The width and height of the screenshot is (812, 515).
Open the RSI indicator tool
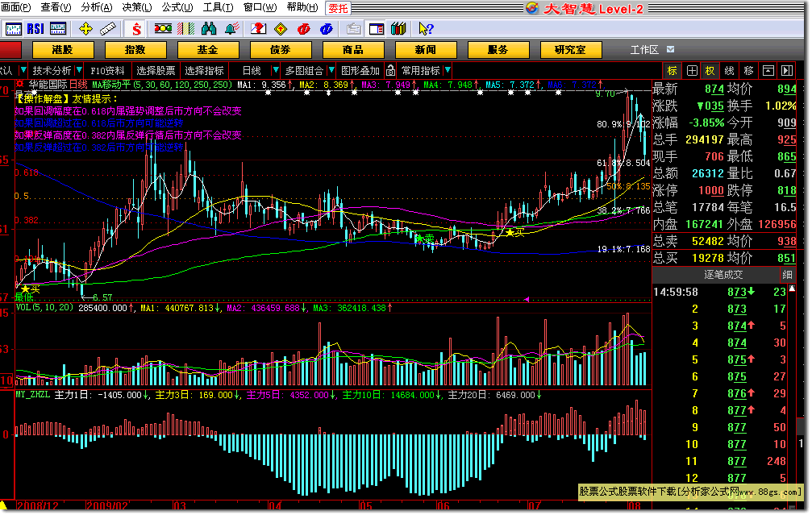click(x=35, y=29)
